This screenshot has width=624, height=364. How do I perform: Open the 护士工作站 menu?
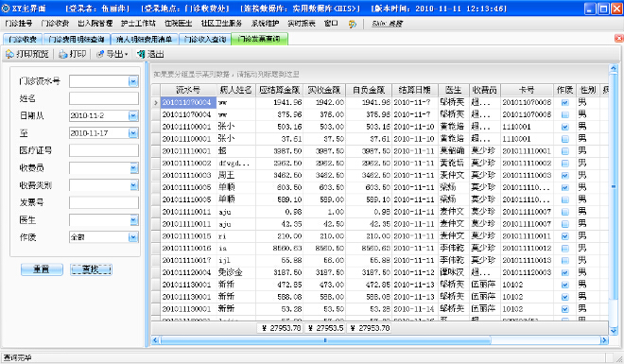[x=138, y=24]
